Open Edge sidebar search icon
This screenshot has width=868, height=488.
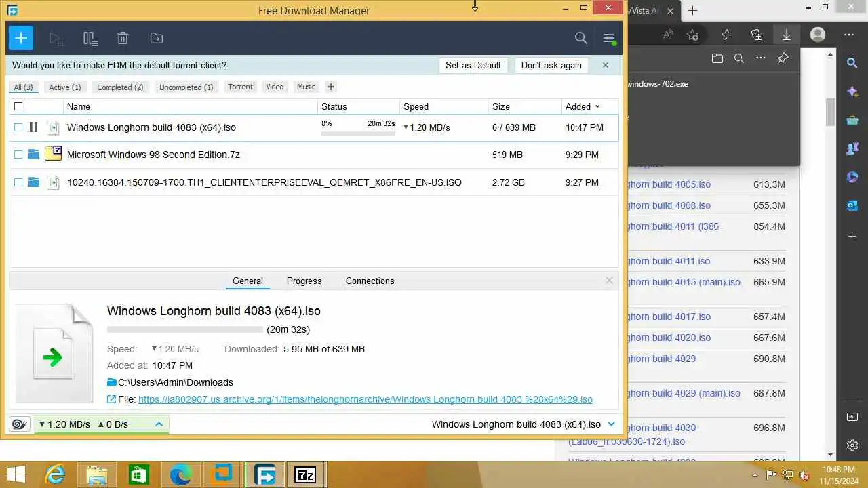pyautogui.click(x=852, y=63)
